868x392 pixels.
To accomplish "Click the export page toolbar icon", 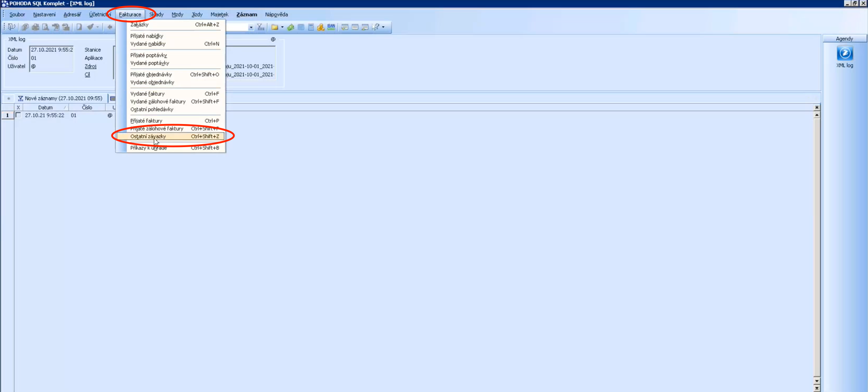I will 56,27.
